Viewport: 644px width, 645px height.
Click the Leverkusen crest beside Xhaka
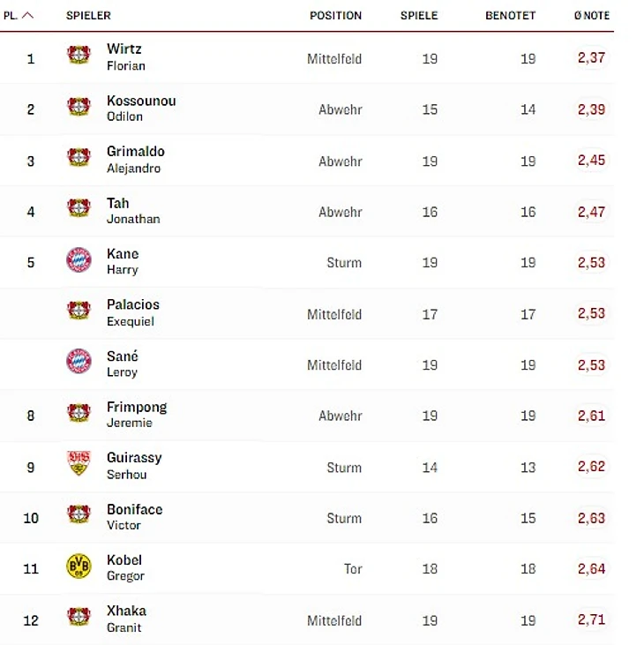click(79, 617)
